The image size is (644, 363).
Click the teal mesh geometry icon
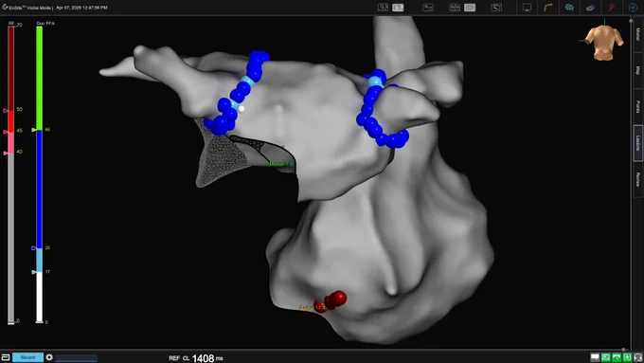569,8
